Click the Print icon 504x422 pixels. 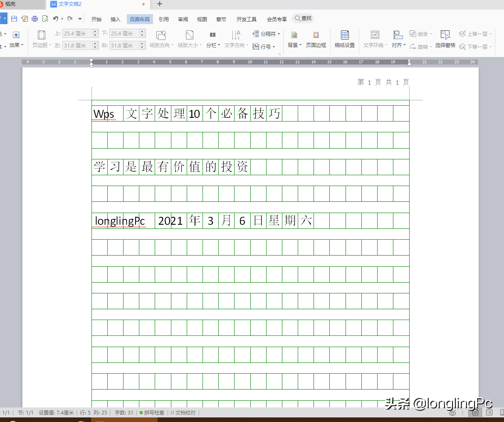click(x=35, y=19)
